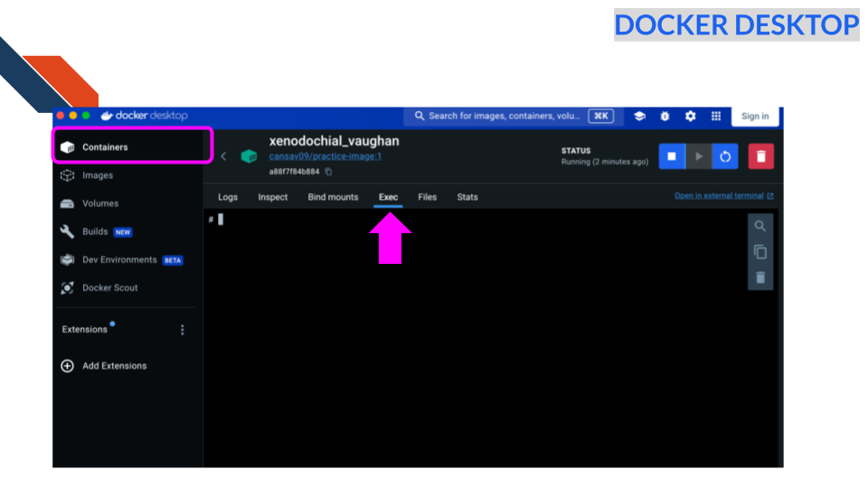
Task: Click the green container cube icon
Action: point(250,156)
